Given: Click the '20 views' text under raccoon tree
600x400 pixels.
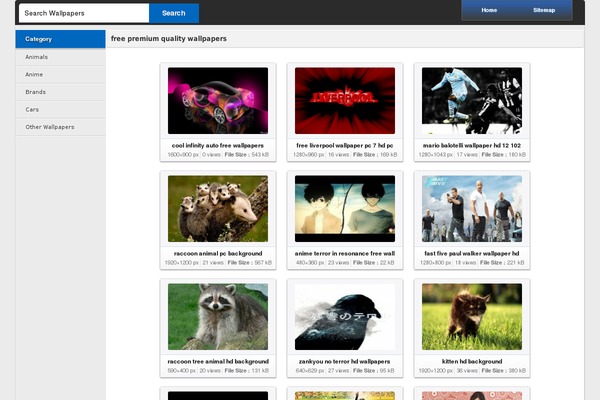Looking at the screenshot, I should 210,371.
